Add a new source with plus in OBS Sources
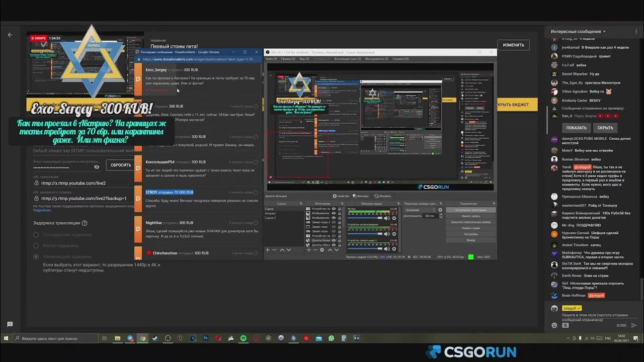This screenshot has width=644, height=362. (x=309, y=250)
